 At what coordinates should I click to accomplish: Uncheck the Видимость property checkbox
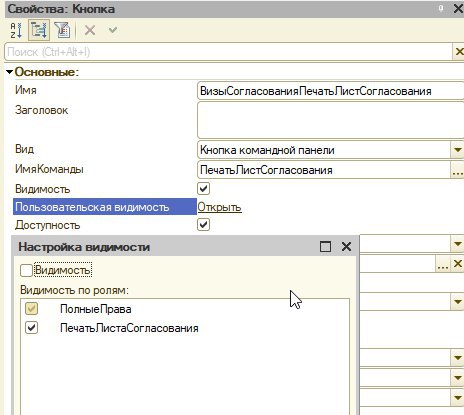click(x=203, y=189)
